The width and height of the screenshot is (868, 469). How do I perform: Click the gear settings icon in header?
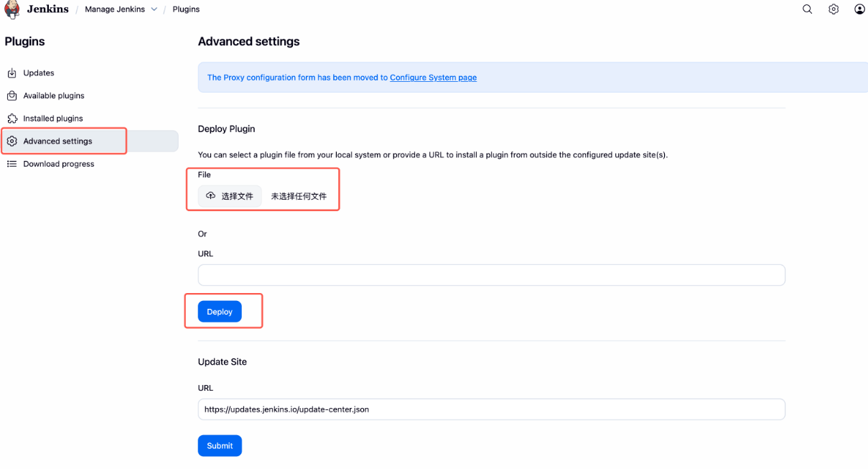coord(834,9)
